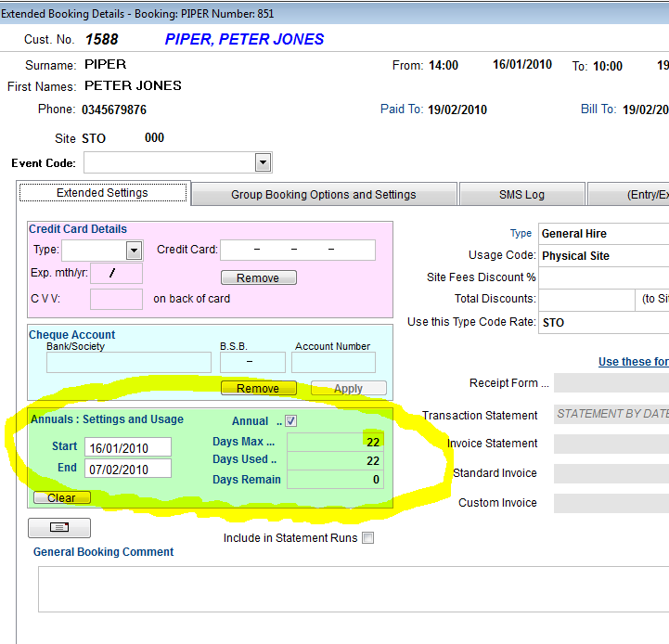Viewport: 669px width, 644px height.
Task: Click the Bank/Society field
Action: (x=129, y=362)
